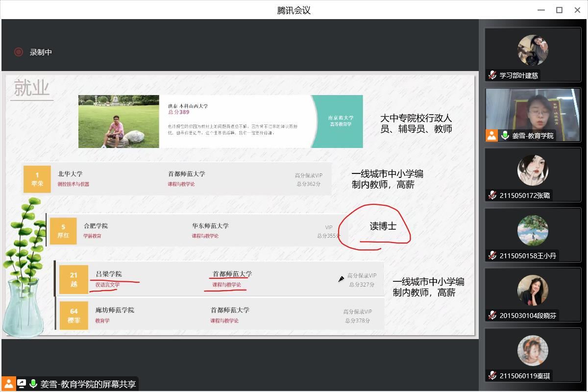The width and height of the screenshot is (588, 392).
Task: Select the 2015030104段晓芬 participant avatar
Action: [533, 290]
